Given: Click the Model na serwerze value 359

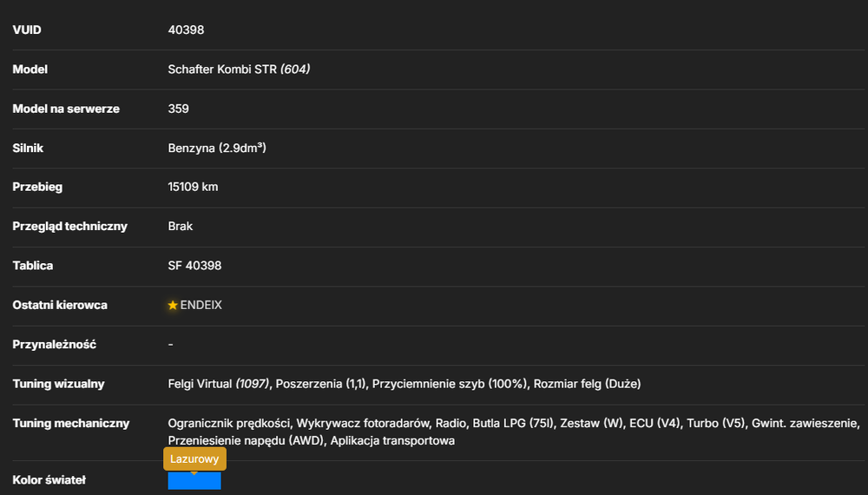Looking at the screenshot, I should tap(178, 109).
